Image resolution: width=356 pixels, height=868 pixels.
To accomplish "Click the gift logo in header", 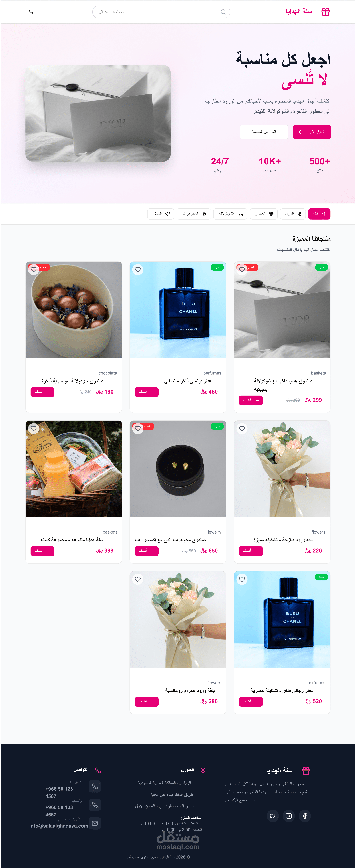I will (x=325, y=12).
